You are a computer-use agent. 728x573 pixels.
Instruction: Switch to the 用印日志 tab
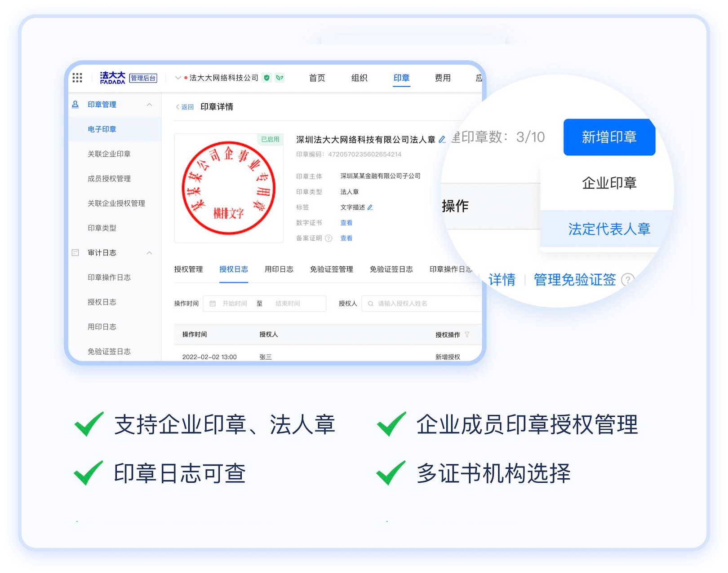pos(279,269)
